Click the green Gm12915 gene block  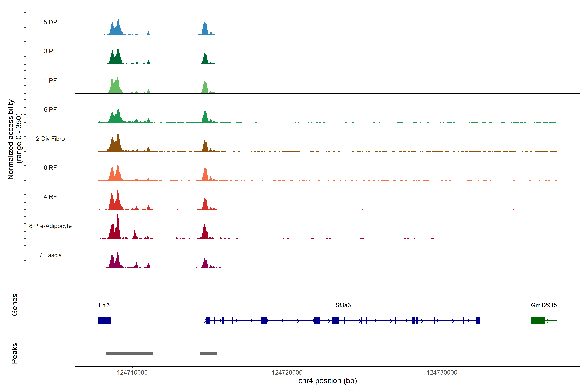click(x=538, y=320)
